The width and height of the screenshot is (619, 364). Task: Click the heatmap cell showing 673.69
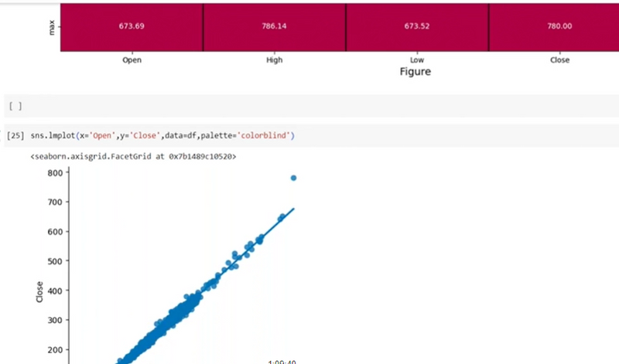[x=132, y=26]
